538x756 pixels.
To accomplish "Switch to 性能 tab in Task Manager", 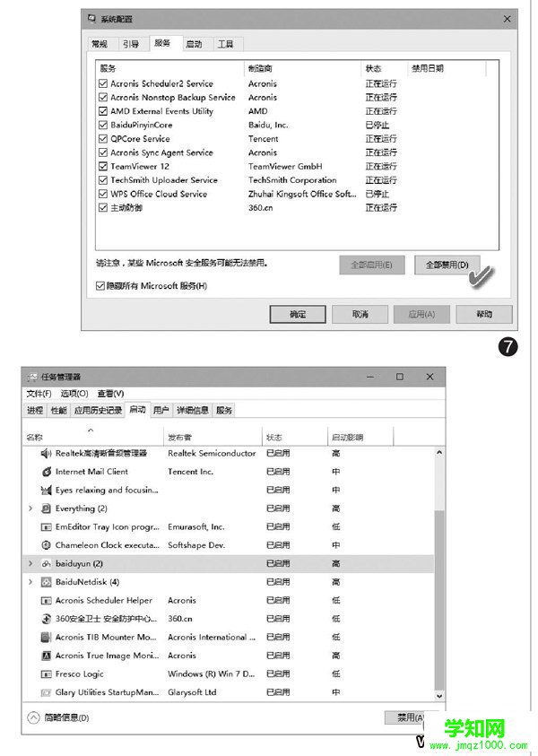I will [59, 411].
